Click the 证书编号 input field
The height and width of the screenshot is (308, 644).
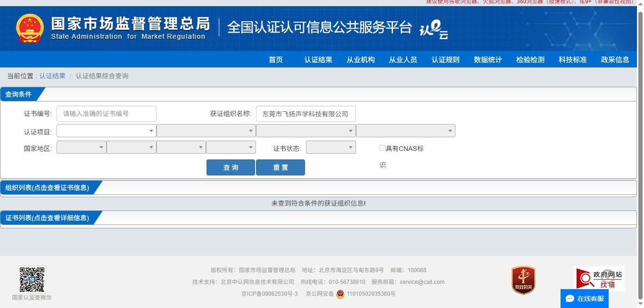106,114
